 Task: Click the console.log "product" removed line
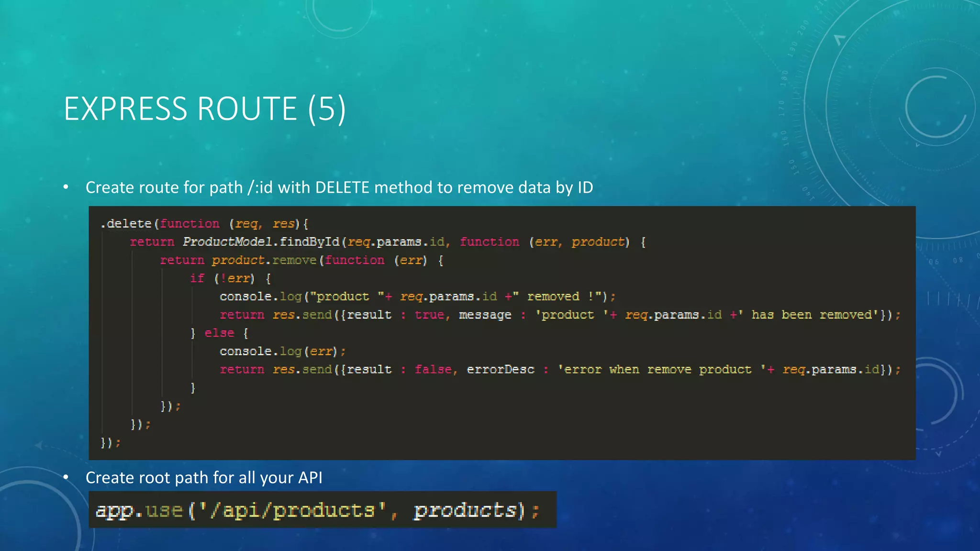coord(416,297)
